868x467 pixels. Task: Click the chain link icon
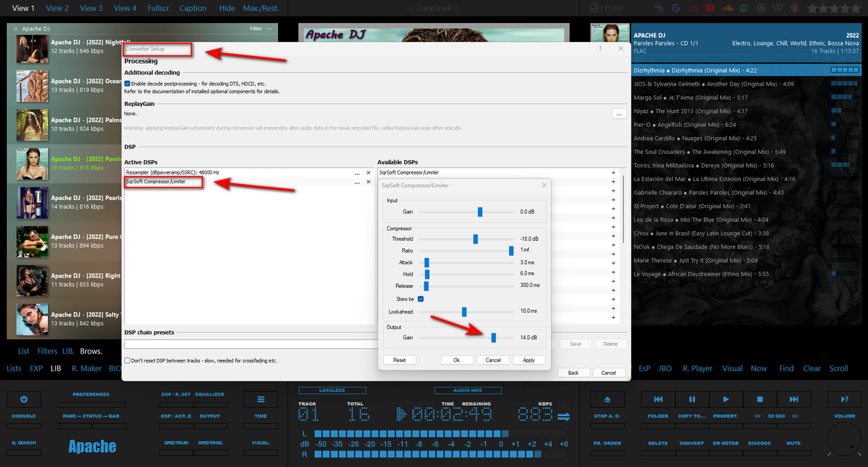coord(658,8)
